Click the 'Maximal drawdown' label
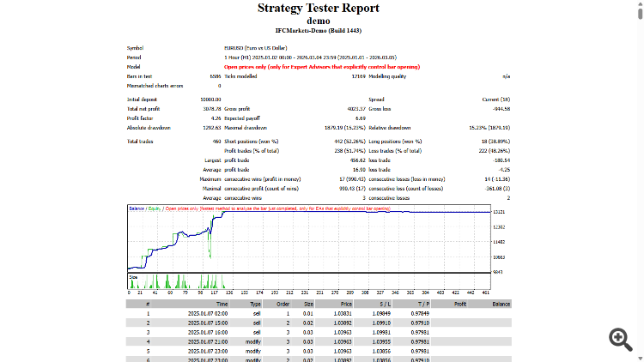Viewport: 644px width, 362px height. pos(246,128)
